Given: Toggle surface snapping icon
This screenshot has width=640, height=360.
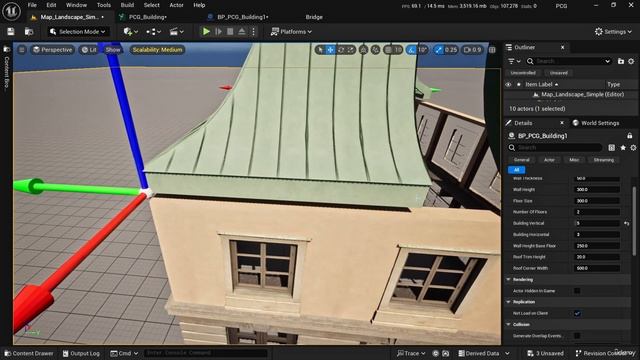Looking at the screenshot, I should point(376,50).
